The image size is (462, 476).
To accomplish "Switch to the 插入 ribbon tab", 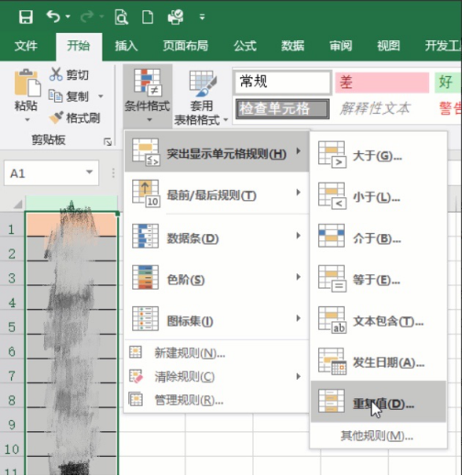I will pyautogui.click(x=126, y=46).
